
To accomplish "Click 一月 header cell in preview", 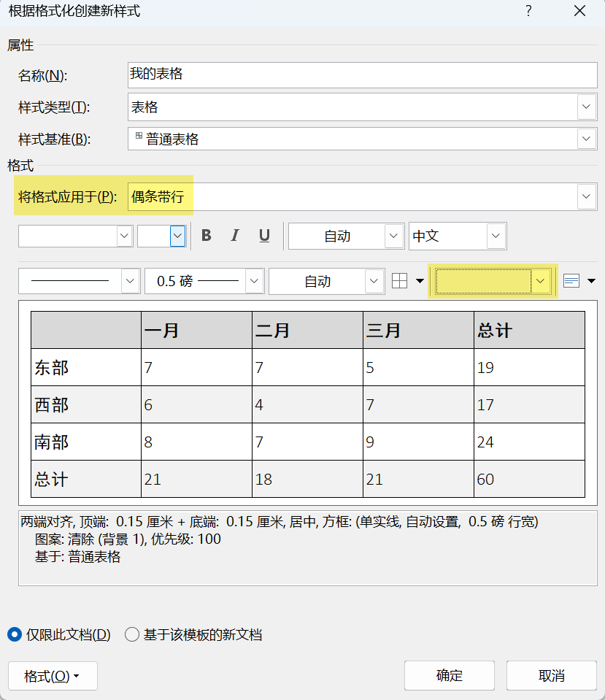I will (196, 331).
